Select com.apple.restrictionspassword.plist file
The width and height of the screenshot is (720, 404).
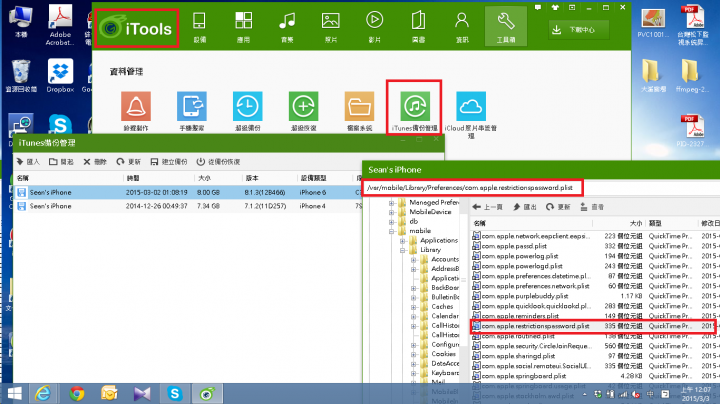[x=535, y=326]
